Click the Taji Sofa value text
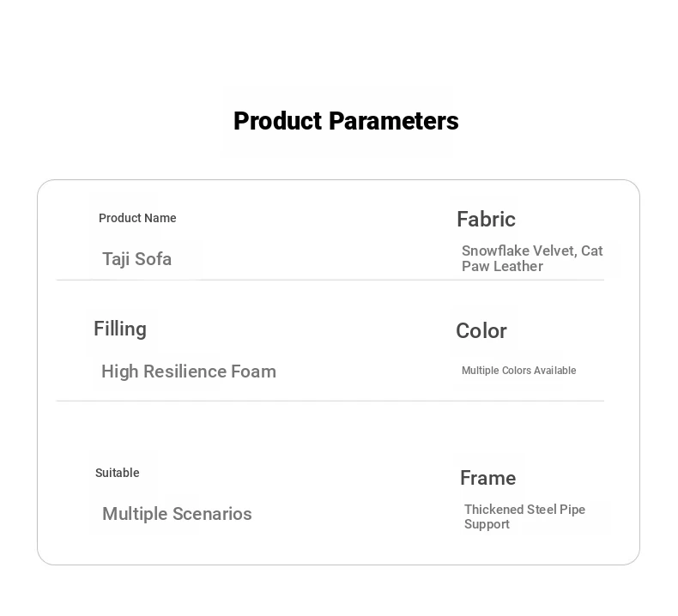The image size is (678, 616). coord(136,259)
